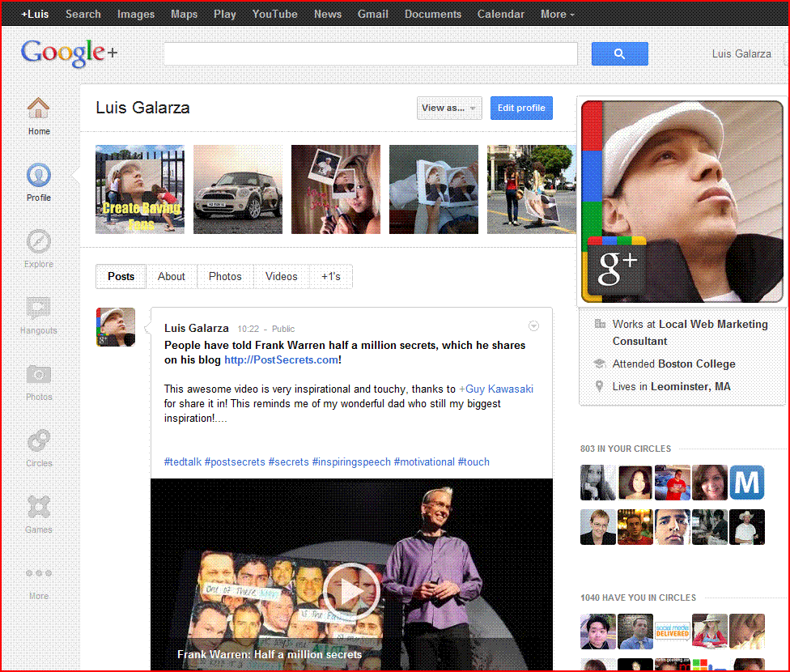Click the #motivational hashtag
This screenshot has height=672, width=790.
click(424, 461)
